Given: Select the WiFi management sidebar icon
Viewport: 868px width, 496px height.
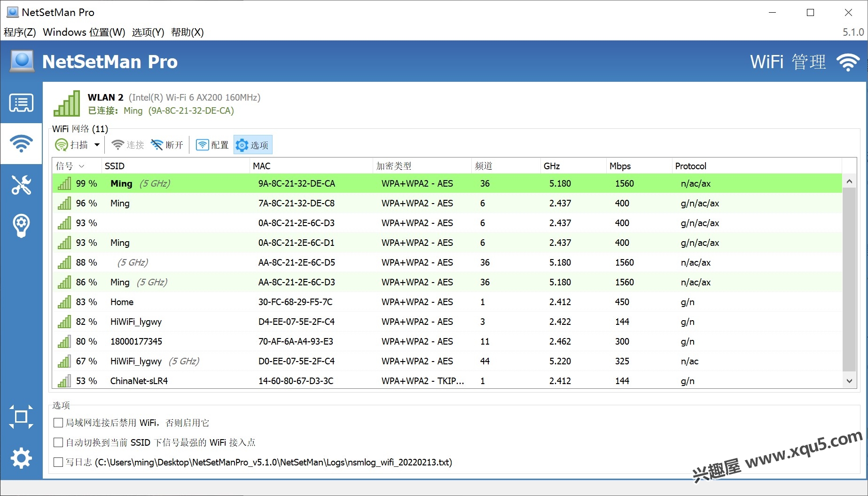Looking at the screenshot, I should click(x=21, y=143).
